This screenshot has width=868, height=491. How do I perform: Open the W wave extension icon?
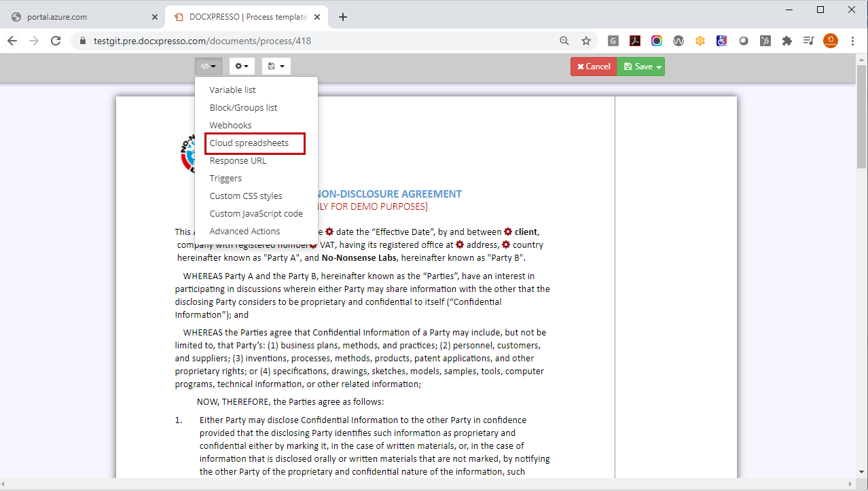click(679, 41)
